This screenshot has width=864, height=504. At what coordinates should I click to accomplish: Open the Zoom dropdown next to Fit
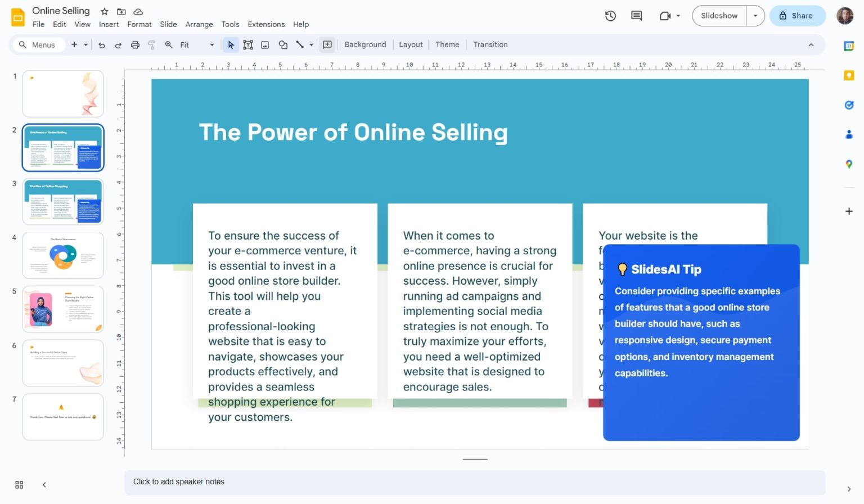[211, 44]
